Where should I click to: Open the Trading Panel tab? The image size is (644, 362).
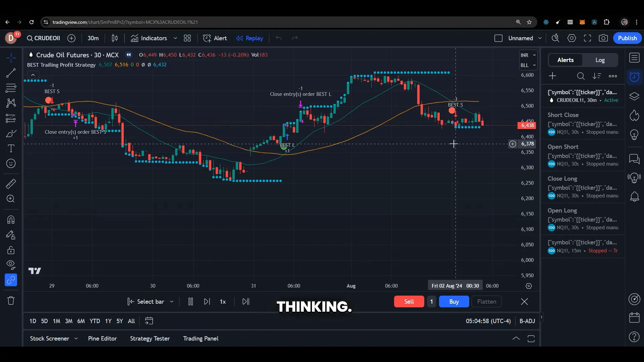pyautogui.click(x=201, y=339)
